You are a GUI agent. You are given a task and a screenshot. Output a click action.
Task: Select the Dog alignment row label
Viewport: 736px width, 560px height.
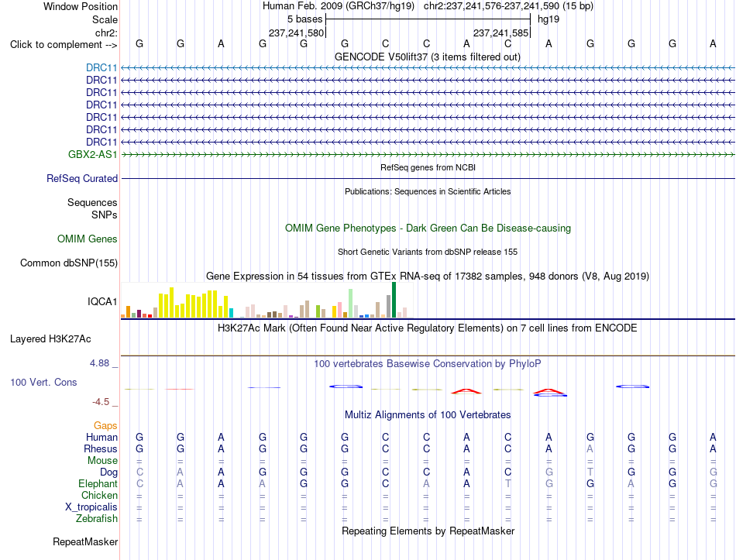click(108, 472)
